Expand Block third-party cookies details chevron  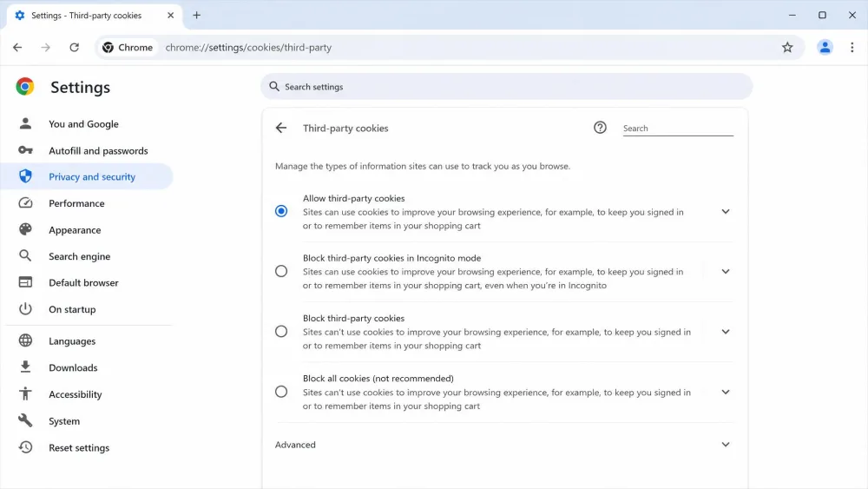(725, 332)
